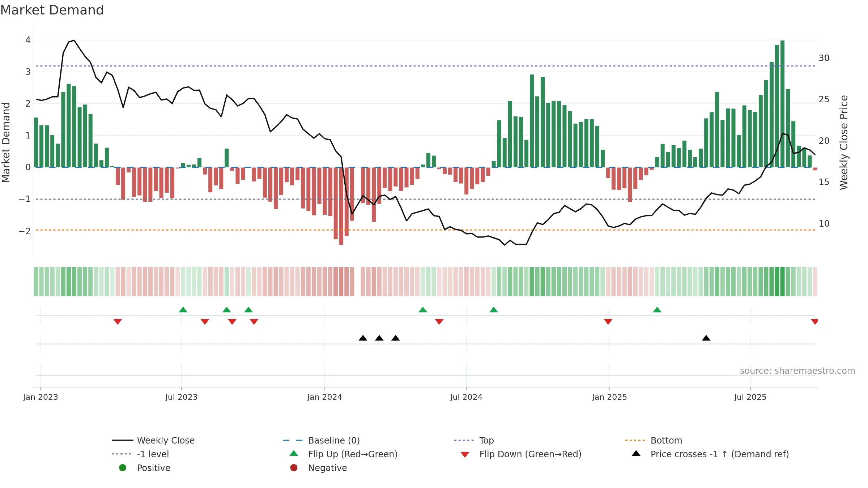
Task: Click the Flip Up marker before Jul 2024
Action: click(423, 310)
